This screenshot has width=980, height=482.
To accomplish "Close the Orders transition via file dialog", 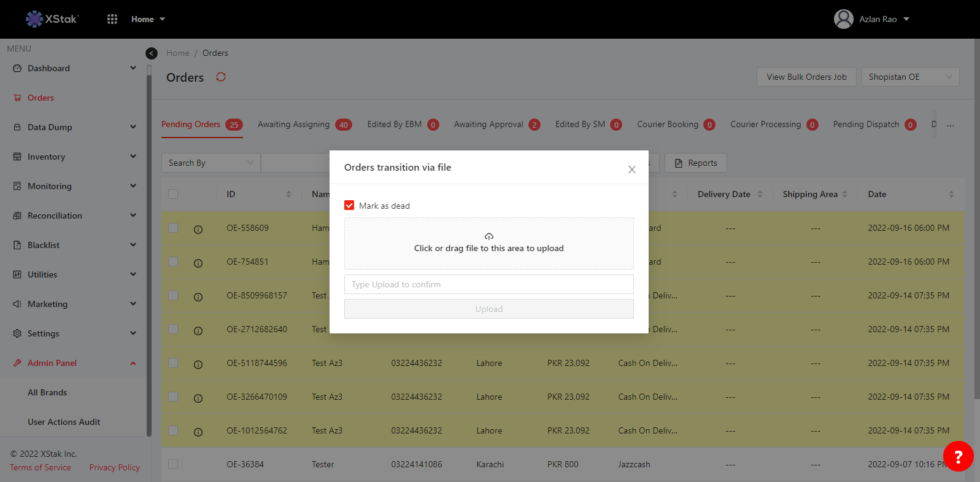I will (631, 169).
